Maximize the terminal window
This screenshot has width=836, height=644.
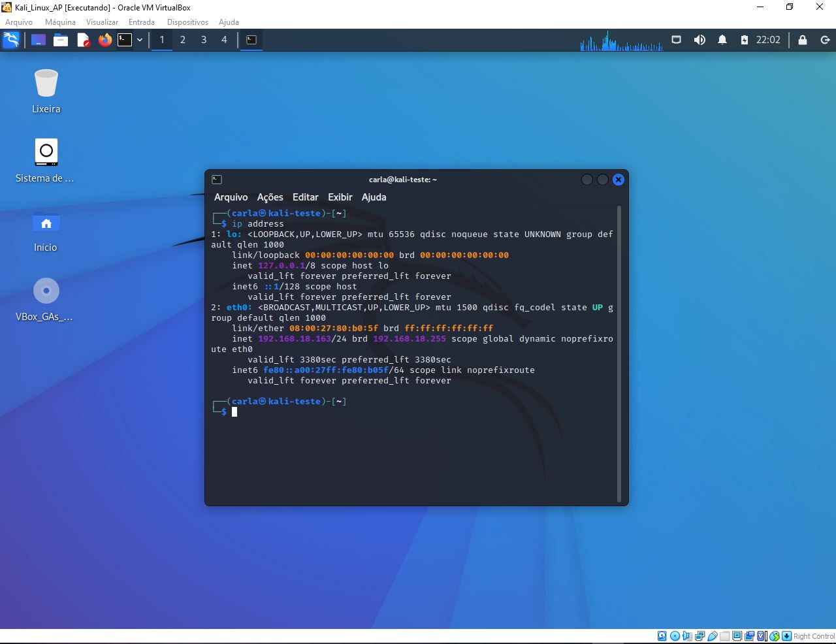(603, 180)
